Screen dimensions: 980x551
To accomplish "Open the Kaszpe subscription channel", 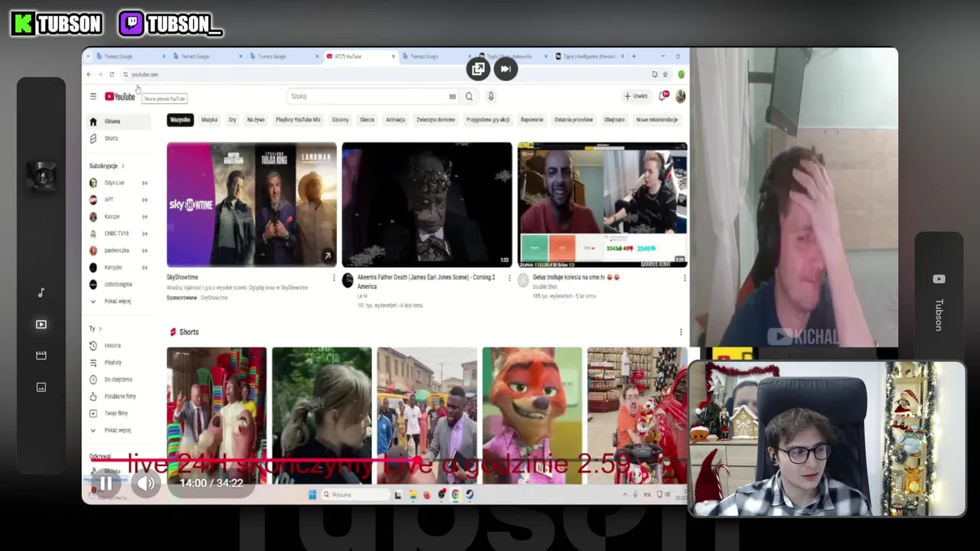I will coord(119,217).
